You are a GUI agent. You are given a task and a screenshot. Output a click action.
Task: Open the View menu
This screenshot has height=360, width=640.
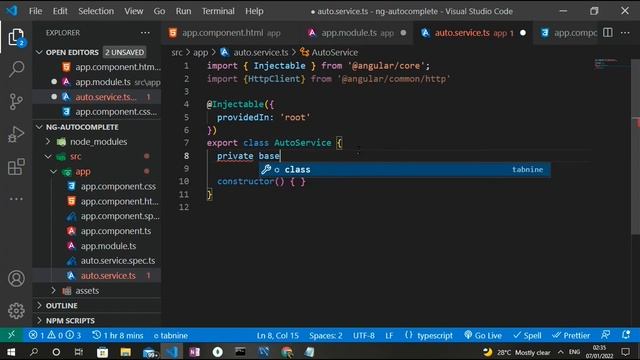133,11
